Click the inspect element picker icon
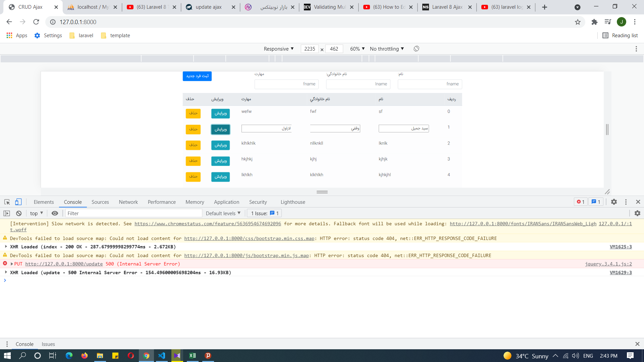The image size is (644, 362). (x=7, y=202)
